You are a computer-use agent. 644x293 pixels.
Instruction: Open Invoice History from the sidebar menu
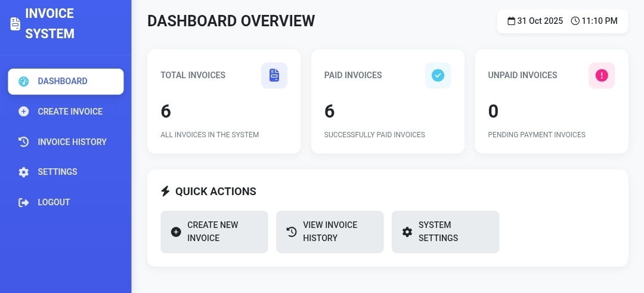(72, 142)
